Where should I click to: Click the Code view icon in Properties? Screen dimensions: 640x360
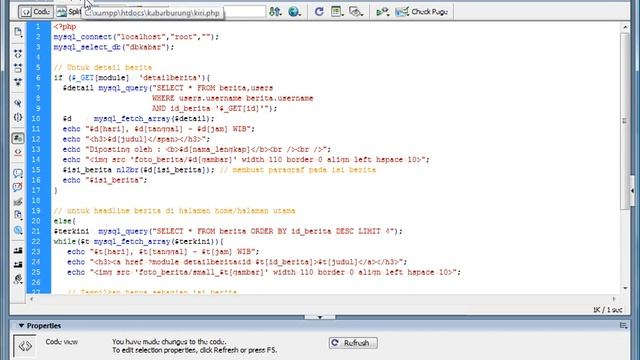click(x=25, y=346)
